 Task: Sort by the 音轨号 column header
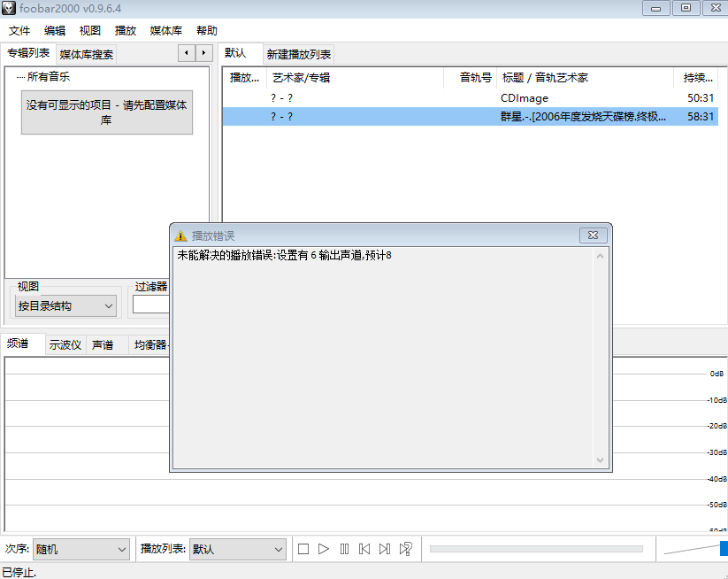click(471, 78)
